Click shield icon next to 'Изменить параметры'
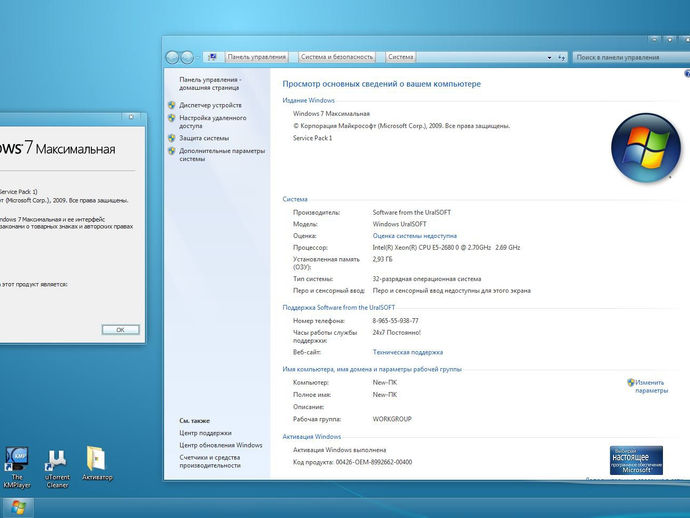690x518 pixels. (x=631, y=382)
